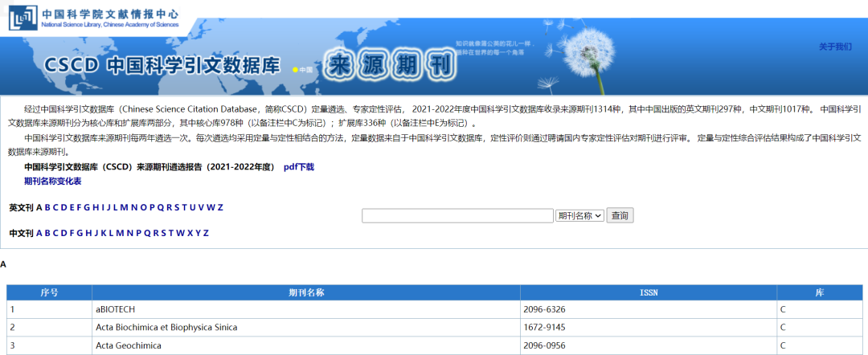Click the 序号 column header
This screenshot has height=355, width=868.
click(49, 292)
